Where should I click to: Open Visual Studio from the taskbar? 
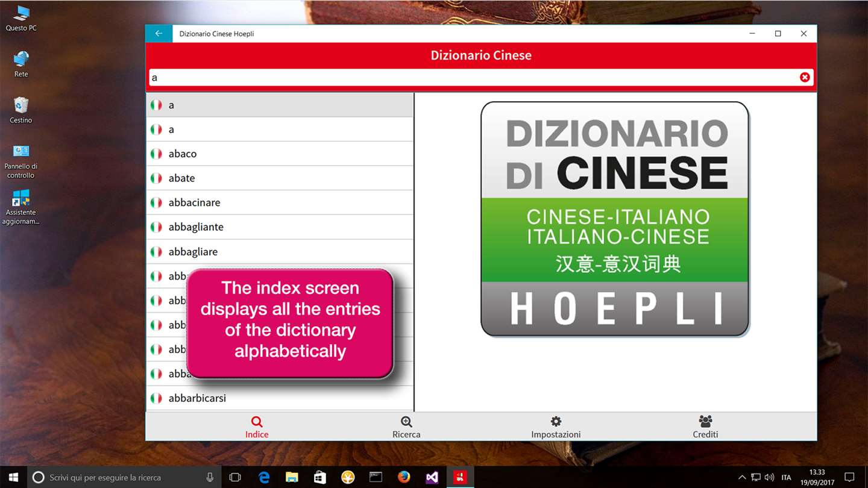coord(432,477)
